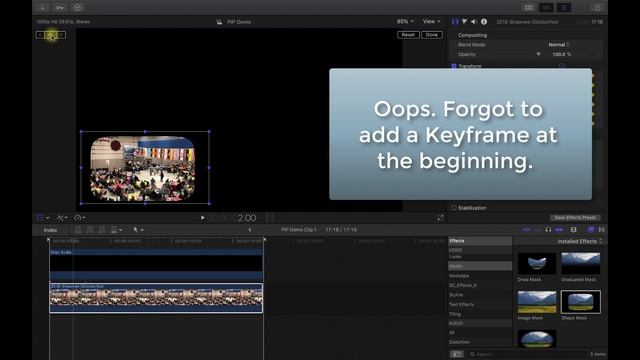Enter viewer full screen mode
The height and width of the screenshot is (360, 640).
[440, 218]
